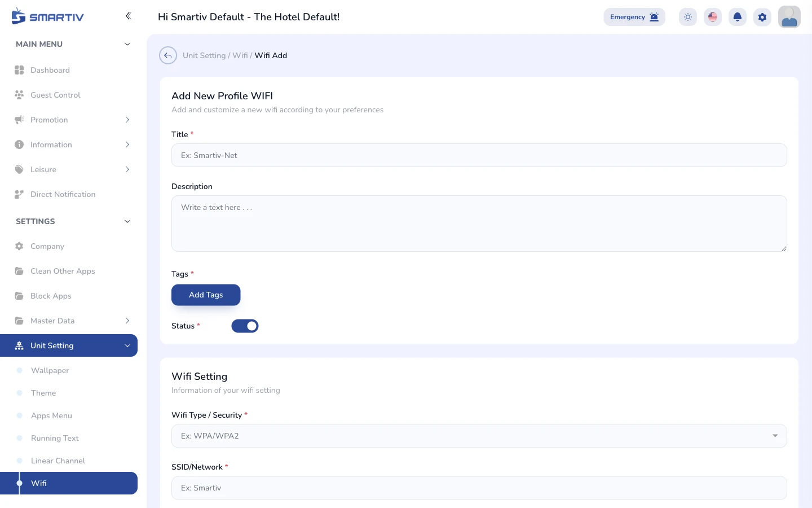This screenshot has height=508, width=812.
Task: Open user profile avatar
Action: [x=789, y=17]
